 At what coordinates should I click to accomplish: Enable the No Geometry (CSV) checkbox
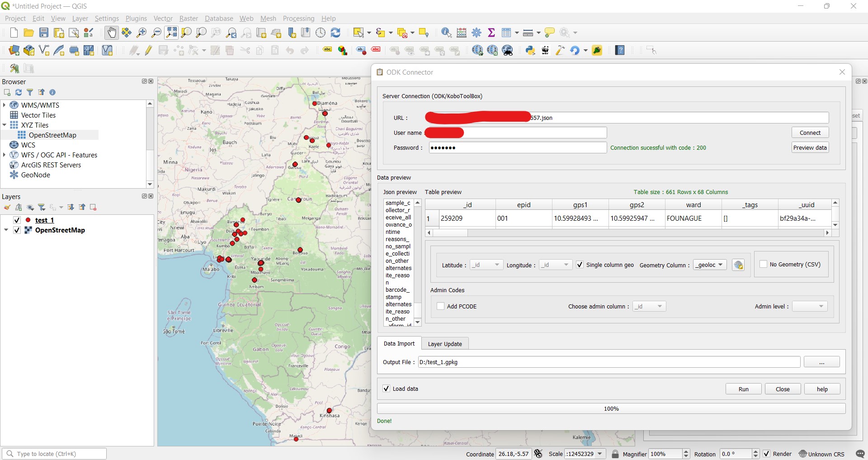(764, 265)
